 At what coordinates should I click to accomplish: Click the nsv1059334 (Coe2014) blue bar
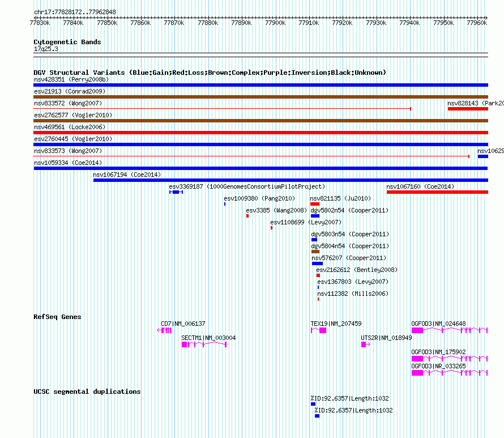(260, 168)
